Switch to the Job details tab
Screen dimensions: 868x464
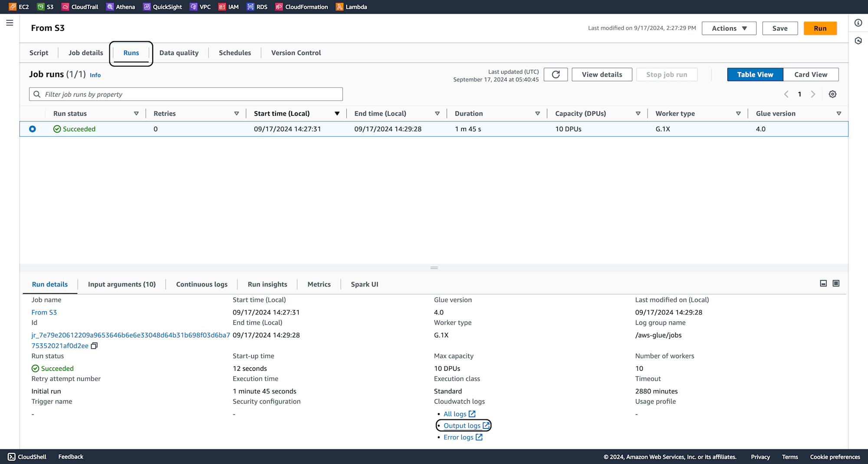[86, 53]
